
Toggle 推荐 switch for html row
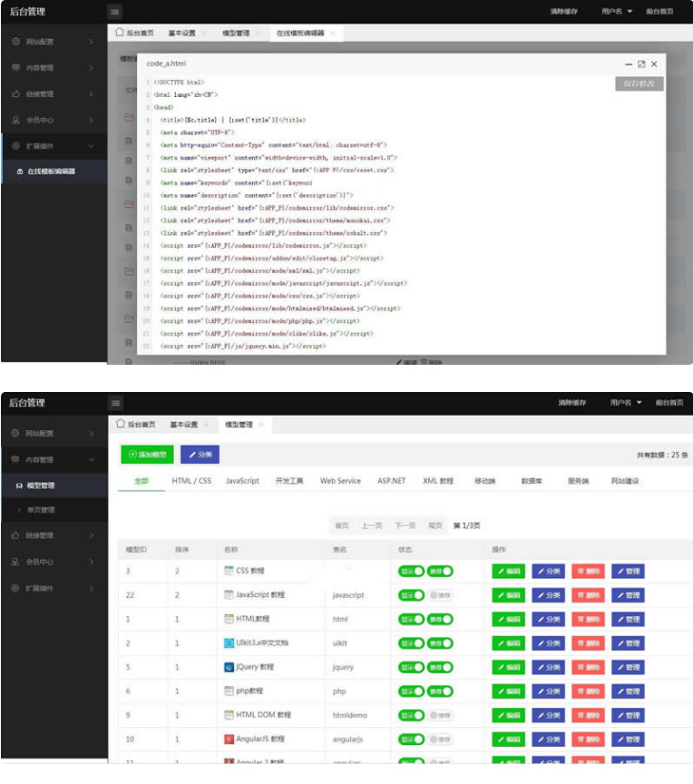[x=440, y=620]
